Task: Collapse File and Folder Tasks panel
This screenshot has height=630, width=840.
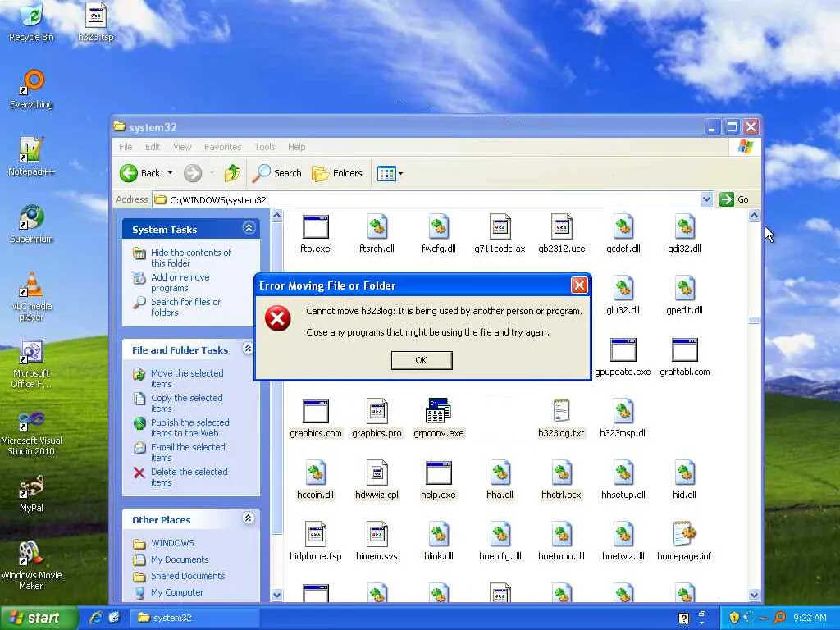Action: pyautogui.click(x=248, y=349)
